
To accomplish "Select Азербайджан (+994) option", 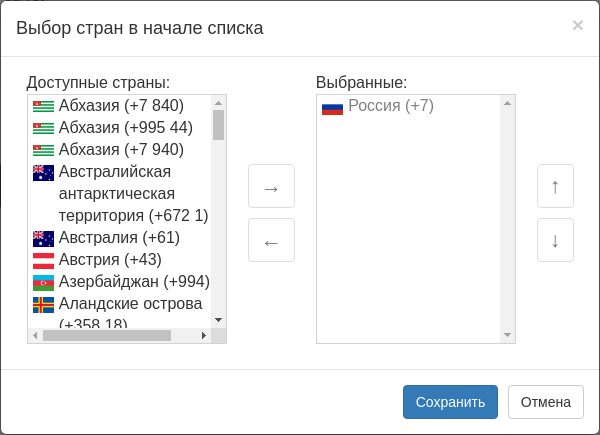I will pyautogui.click(x=134, y=281).
